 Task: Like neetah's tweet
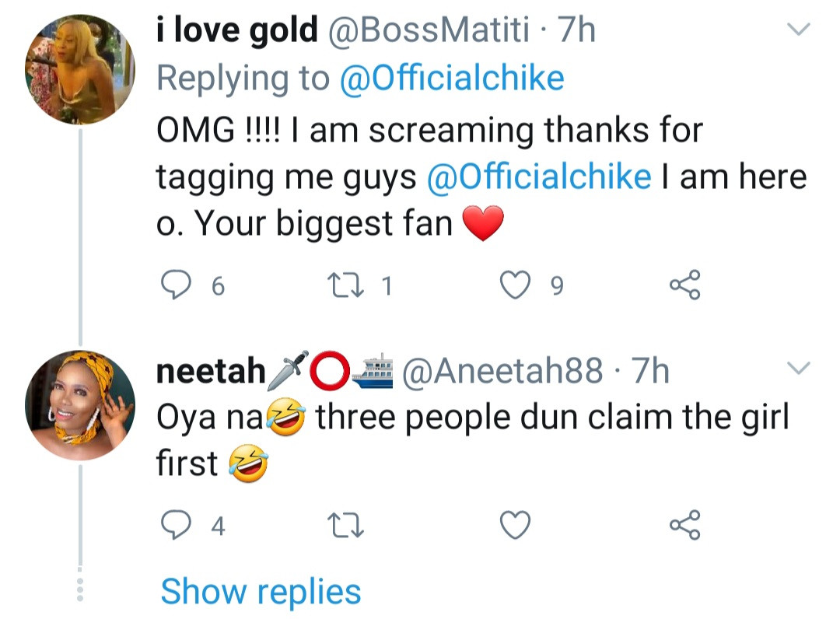coord(514,526)
